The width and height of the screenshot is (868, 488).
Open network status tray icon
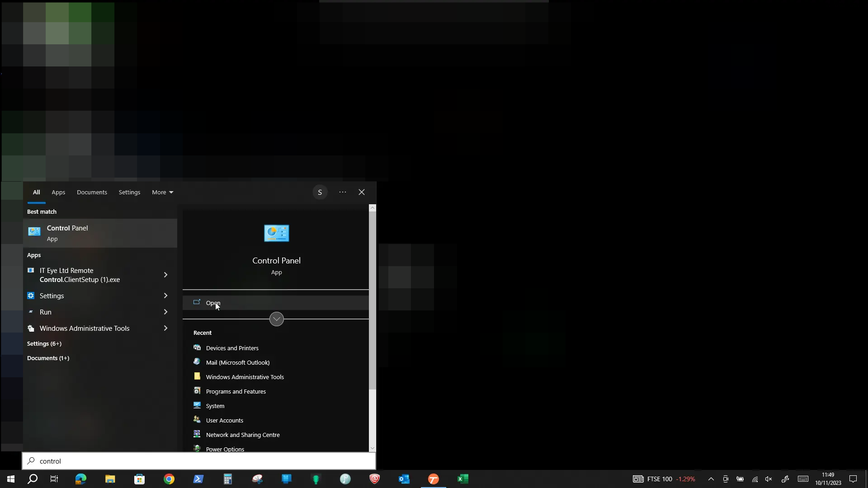click(755, 479)
